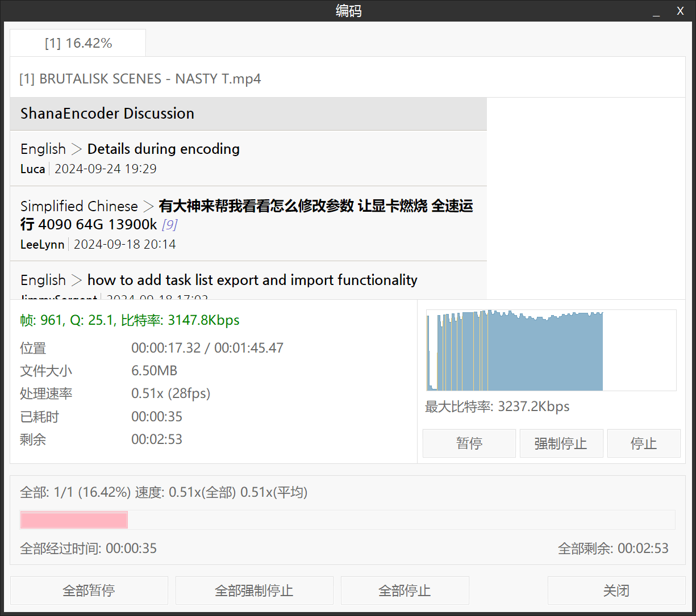Click the 全部强制停止 (force stop all) button
The height and width of the screenshot is (616, 696).
(x=254, y=590)
